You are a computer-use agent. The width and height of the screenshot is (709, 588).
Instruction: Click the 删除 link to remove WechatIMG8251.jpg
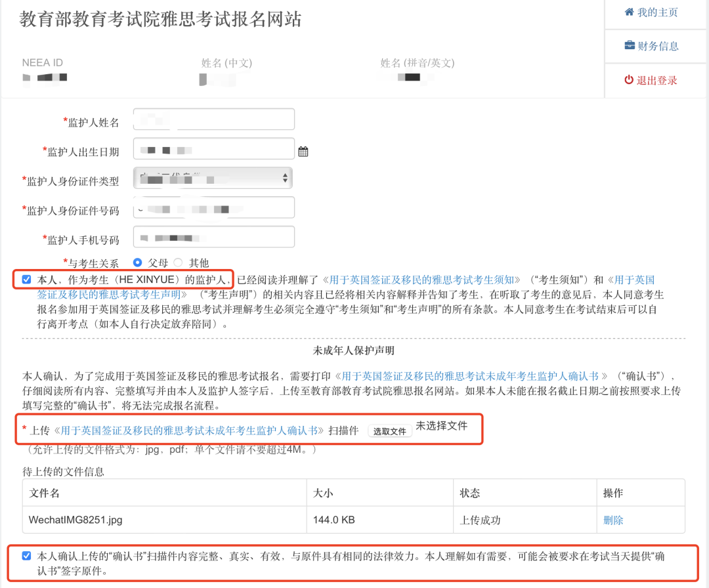pos(612,519)
